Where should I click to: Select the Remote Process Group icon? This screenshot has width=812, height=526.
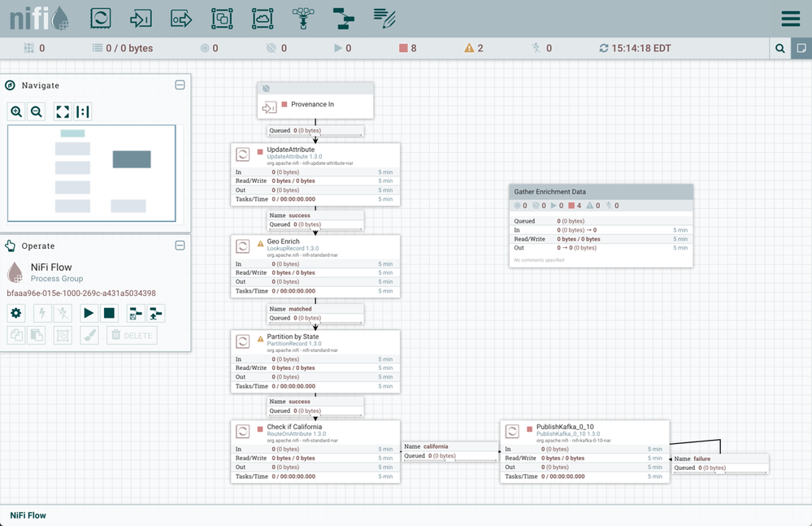pos(263,18)
